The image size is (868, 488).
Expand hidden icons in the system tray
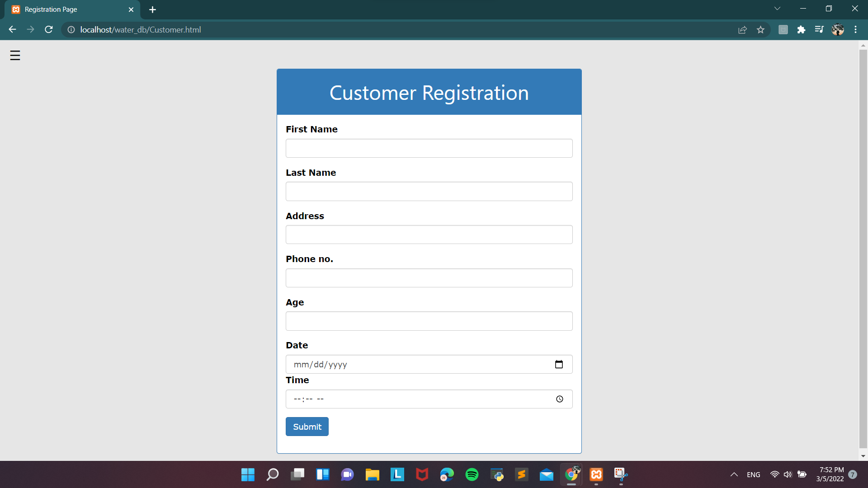coord(734,474)
